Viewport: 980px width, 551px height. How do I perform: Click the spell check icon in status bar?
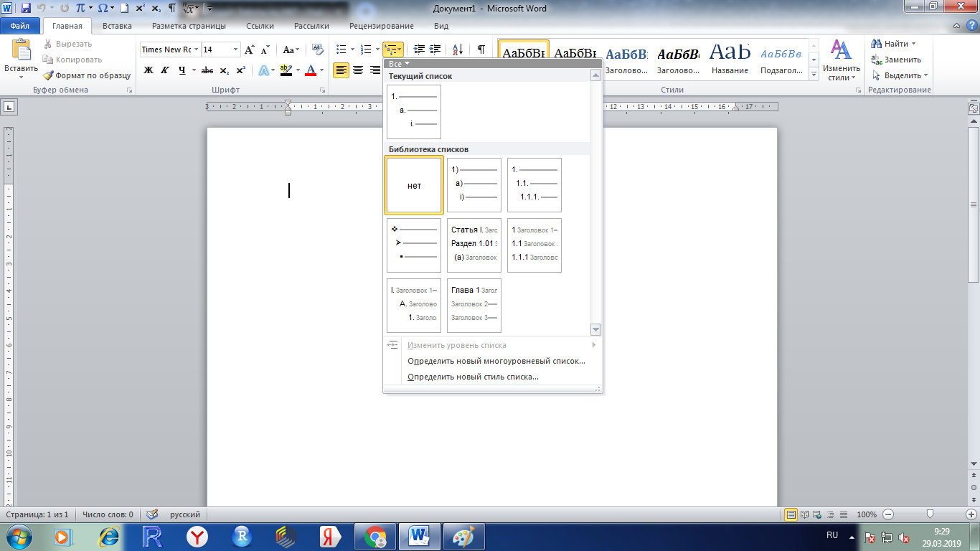tap(152, 514)
